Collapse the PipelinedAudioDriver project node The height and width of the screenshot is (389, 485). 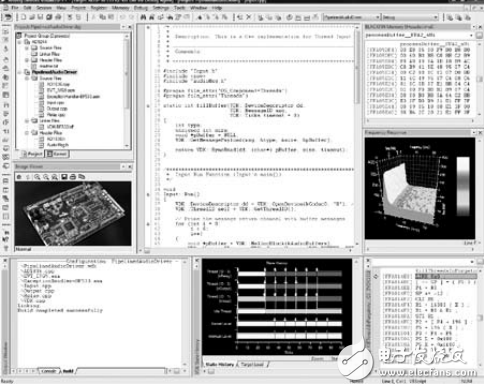point(20,72)
